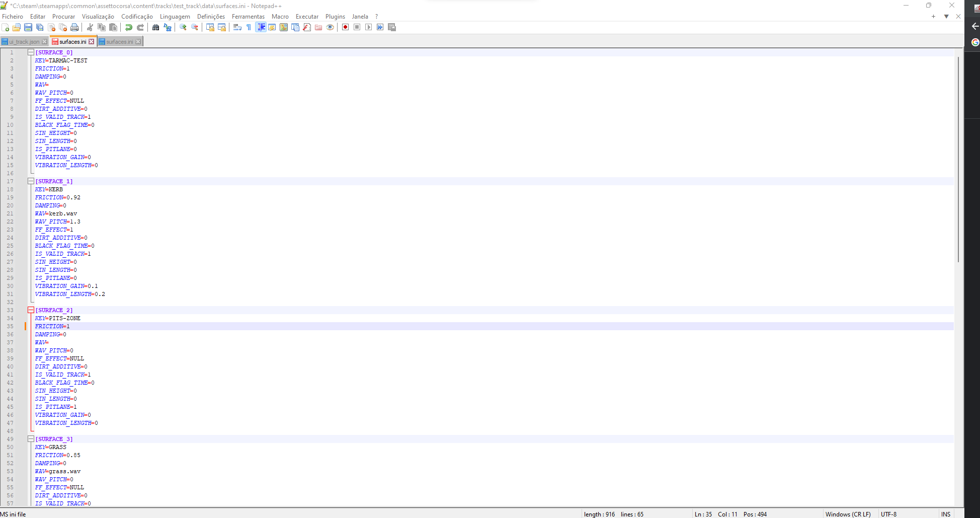Click Windows (CR LF) in status bar
980x518 pixels.
[848, 514]
